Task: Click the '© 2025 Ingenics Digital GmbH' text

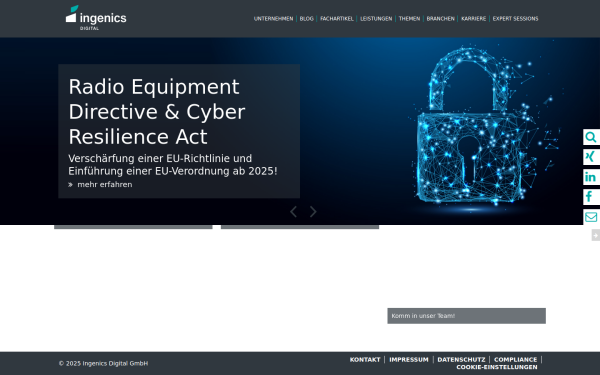Action: pos(103,364)
